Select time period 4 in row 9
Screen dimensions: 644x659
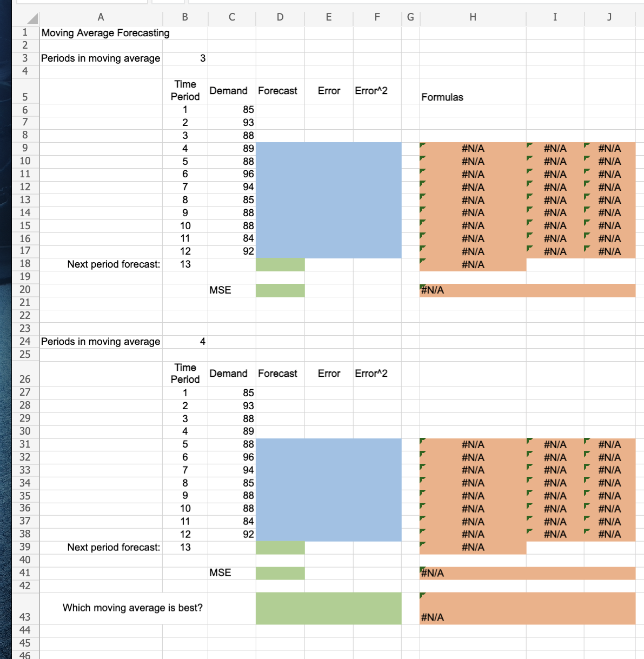pos(185,148)
